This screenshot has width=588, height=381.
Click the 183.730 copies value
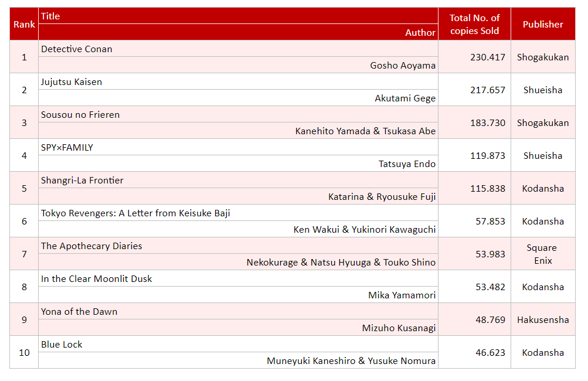click(488, 123)
